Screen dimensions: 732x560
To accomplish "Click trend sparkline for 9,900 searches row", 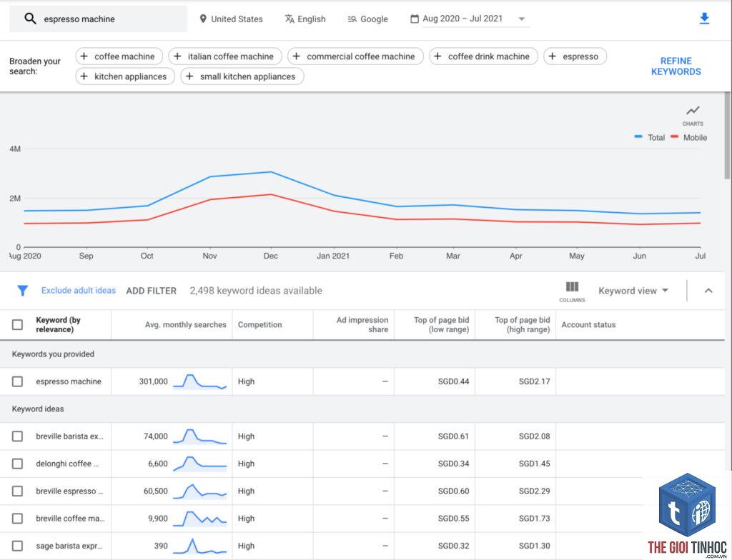I will [200, 519].
